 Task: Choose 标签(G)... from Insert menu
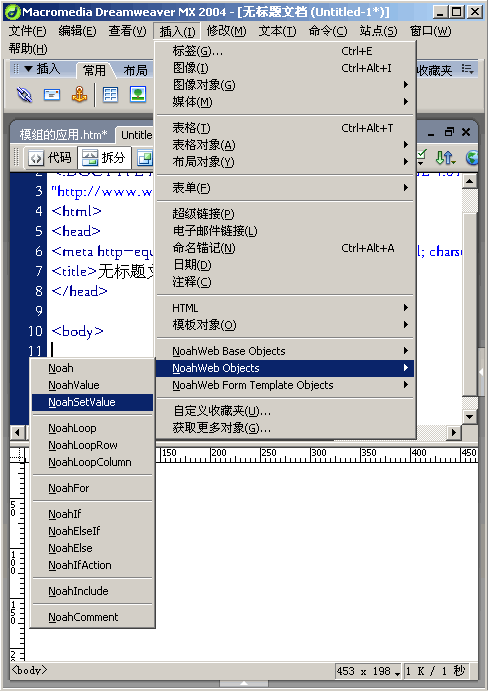point(285,51)
